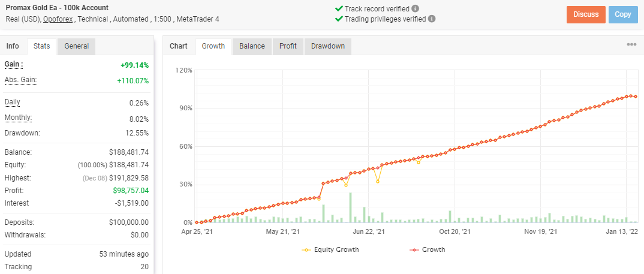This screenshot has width=644, height=274.
Task: Select the Chart tab
Action: 178,46
